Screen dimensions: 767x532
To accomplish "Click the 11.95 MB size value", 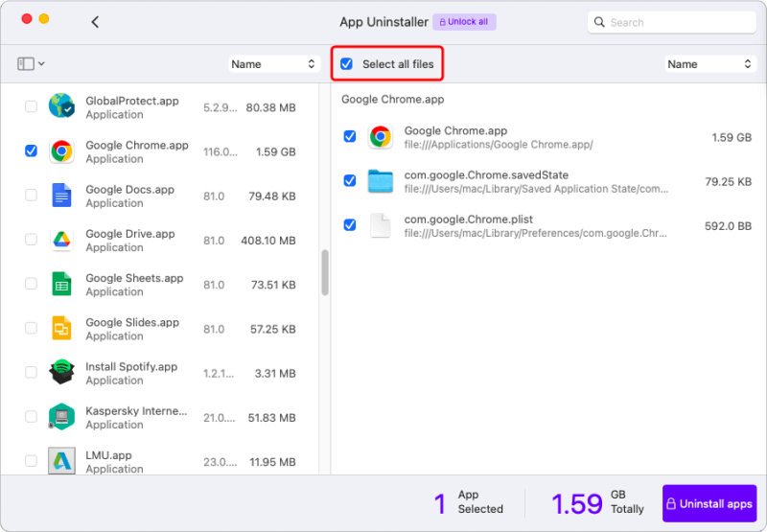I will point(272,462).
